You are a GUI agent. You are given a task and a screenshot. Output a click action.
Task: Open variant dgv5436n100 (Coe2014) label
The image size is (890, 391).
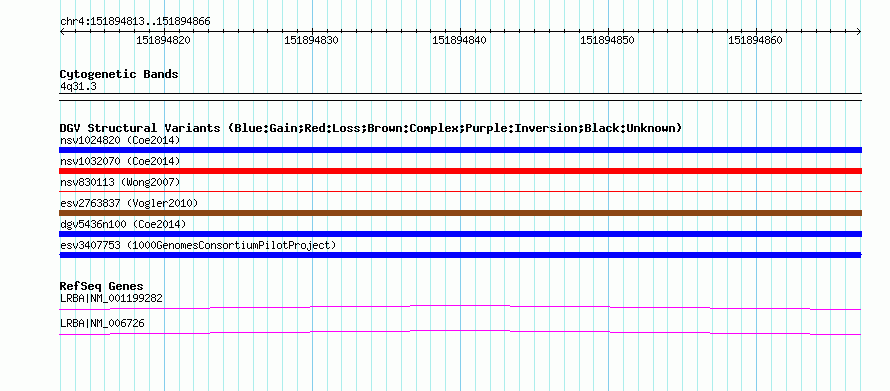(123, 224)
